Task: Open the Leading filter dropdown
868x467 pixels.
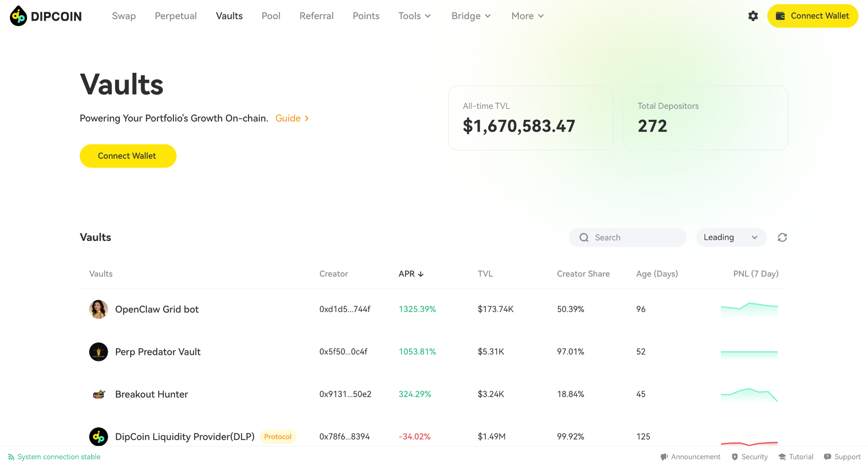Action: point(731,238)
